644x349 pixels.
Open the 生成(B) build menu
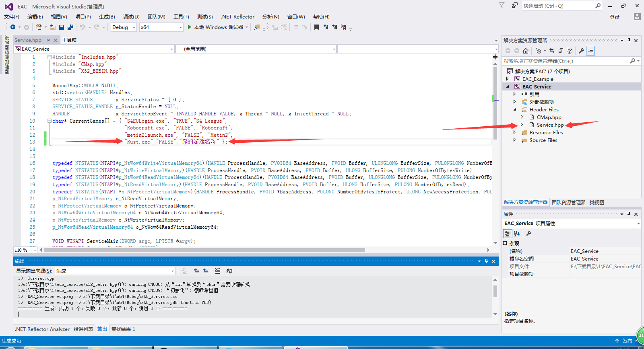coord(107,17)
